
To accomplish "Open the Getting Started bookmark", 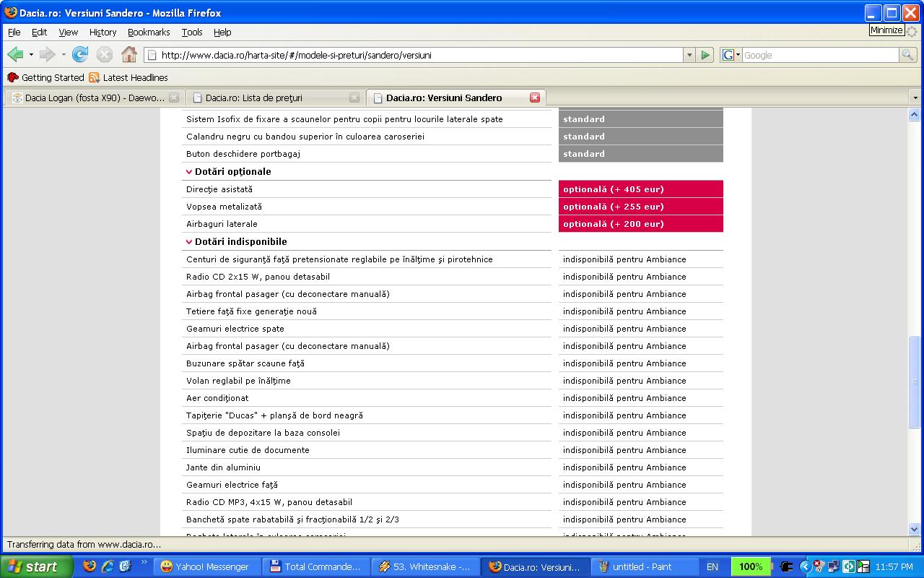I will point(45,77).
